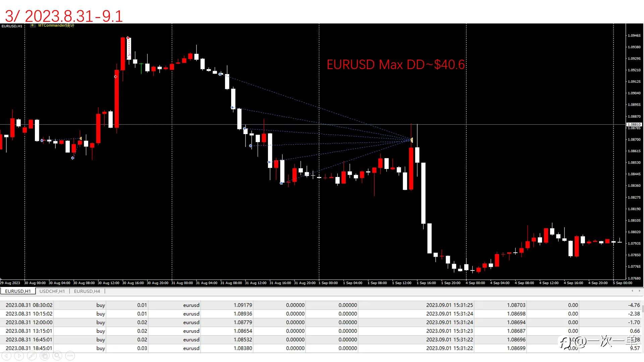Click the close time 2023.09.01 15:31:25
This screenshot has width=644, height=362.
(449, 305)
